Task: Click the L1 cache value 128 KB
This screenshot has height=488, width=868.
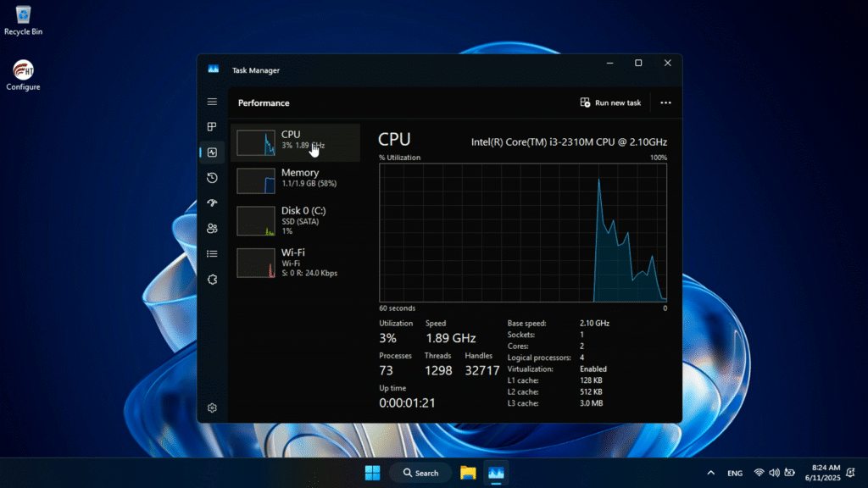Action: (591, 380)
